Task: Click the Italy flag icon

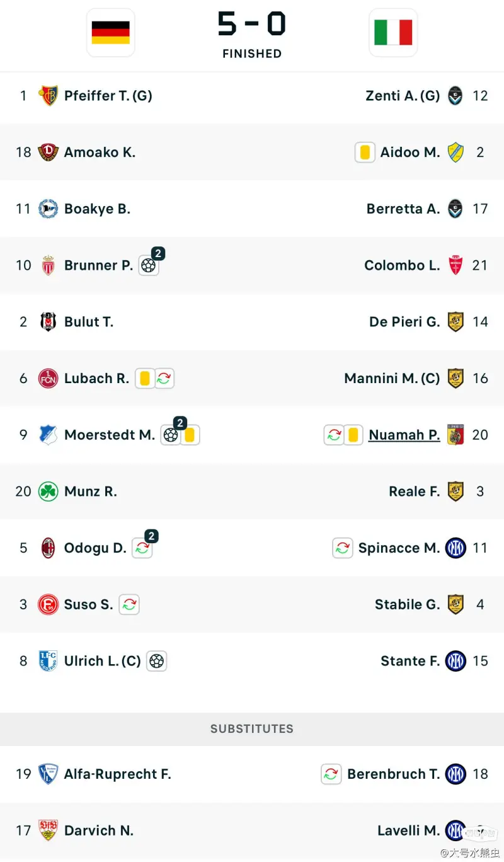Action: tap(393, 33)
